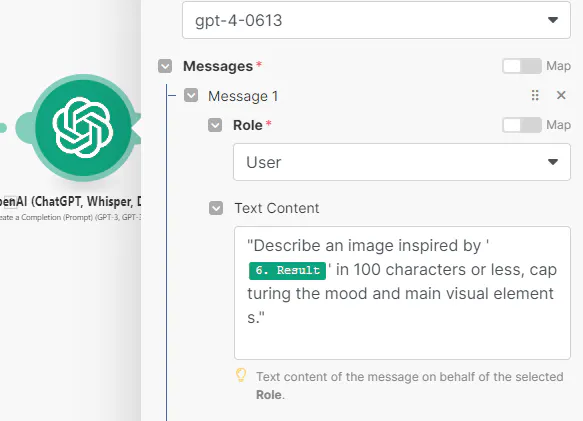Click the OpenAI ChatGPT module icon
Image resolution: width=583 pixels, height=421 pixels.
click(84, 128)
